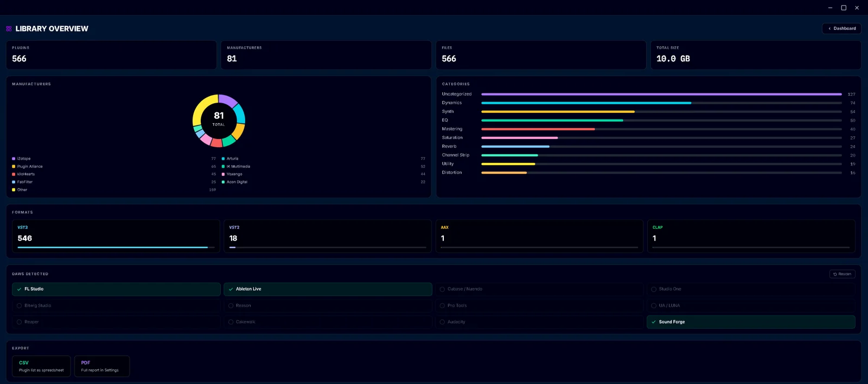Click the Arturia legend color marker
The height and width of the screenshot is (384, 868).
223,159
